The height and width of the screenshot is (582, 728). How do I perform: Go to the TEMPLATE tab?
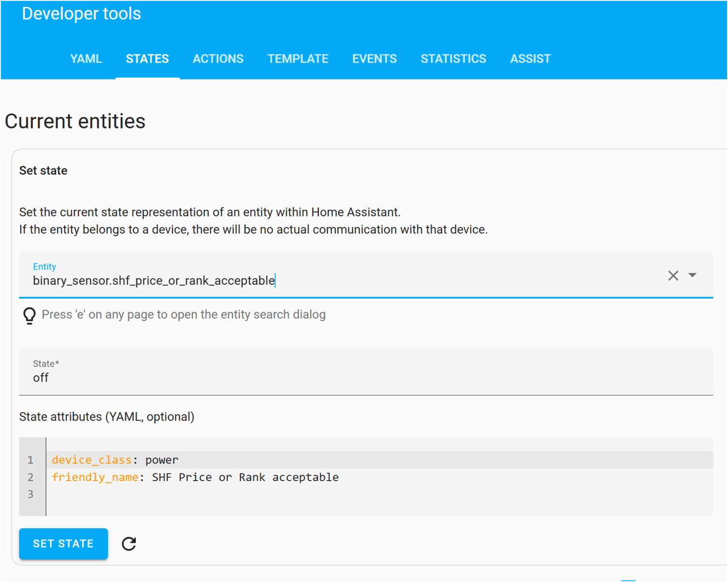[x=298, y=59]
